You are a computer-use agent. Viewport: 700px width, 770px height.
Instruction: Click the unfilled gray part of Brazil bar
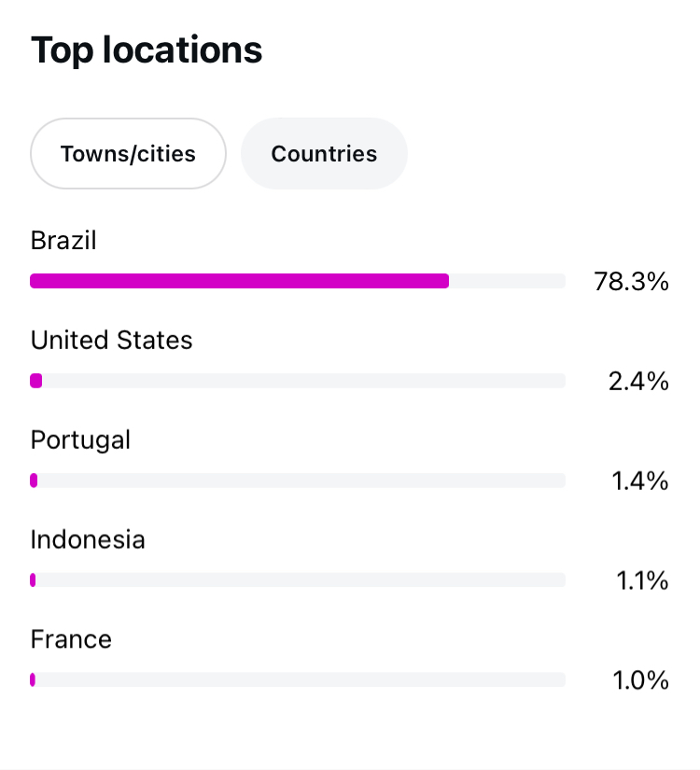[x=508, y=281]
